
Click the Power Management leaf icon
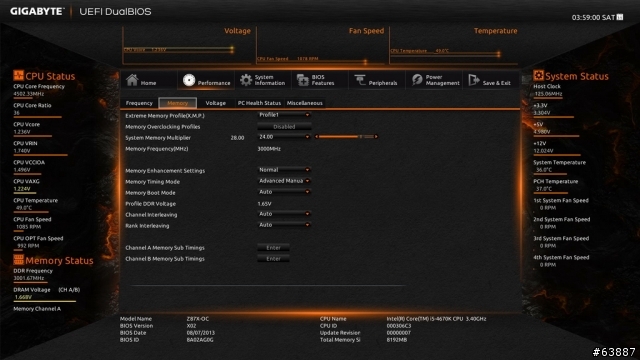point(417,80)
